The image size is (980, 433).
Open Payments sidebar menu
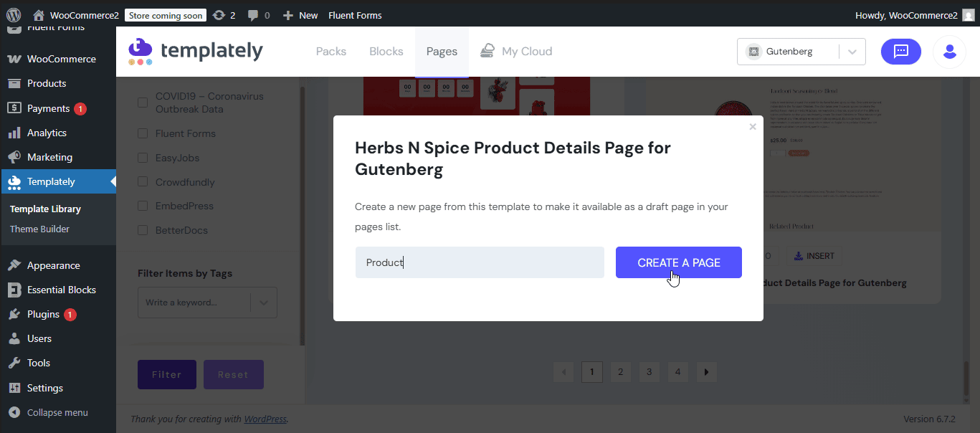(58, 108)
